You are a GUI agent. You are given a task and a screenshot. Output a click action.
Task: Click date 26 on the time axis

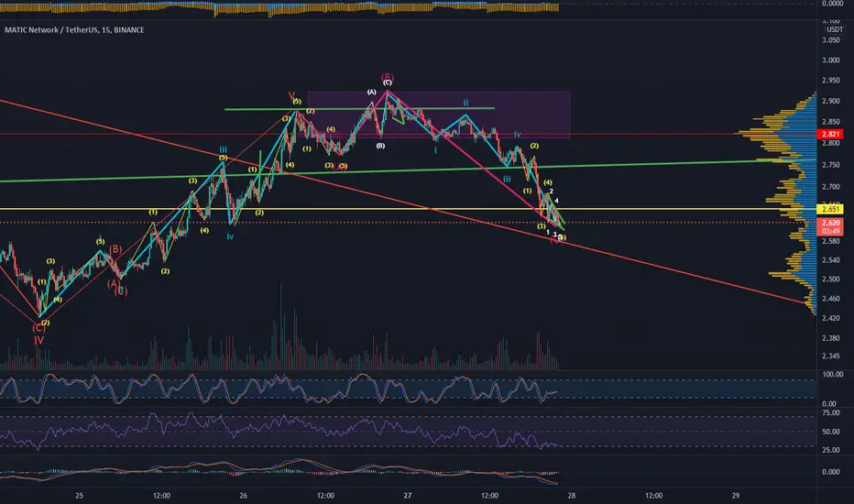click(244, 496)
